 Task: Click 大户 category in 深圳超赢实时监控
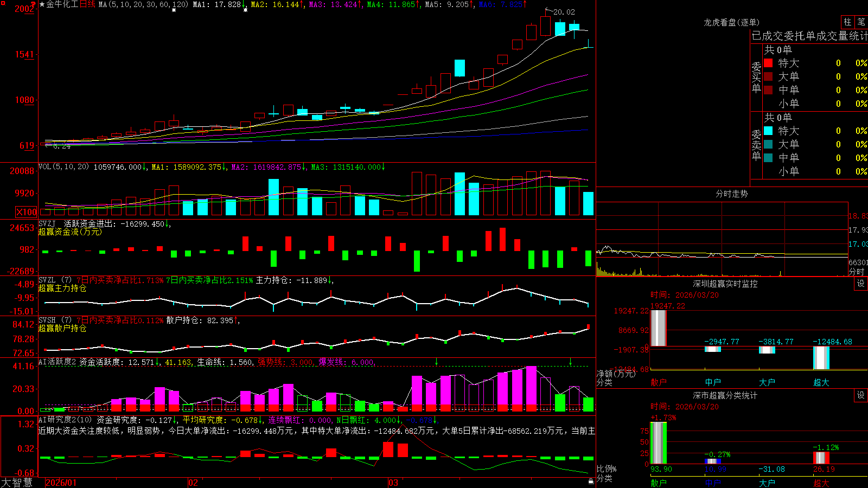tap(767, 382)
